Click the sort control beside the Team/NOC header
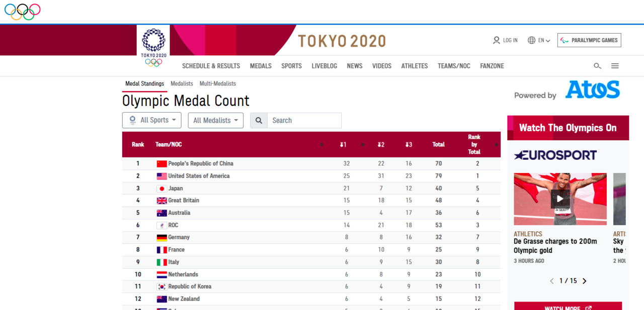The image size is (644, 310). coord(322,144)
